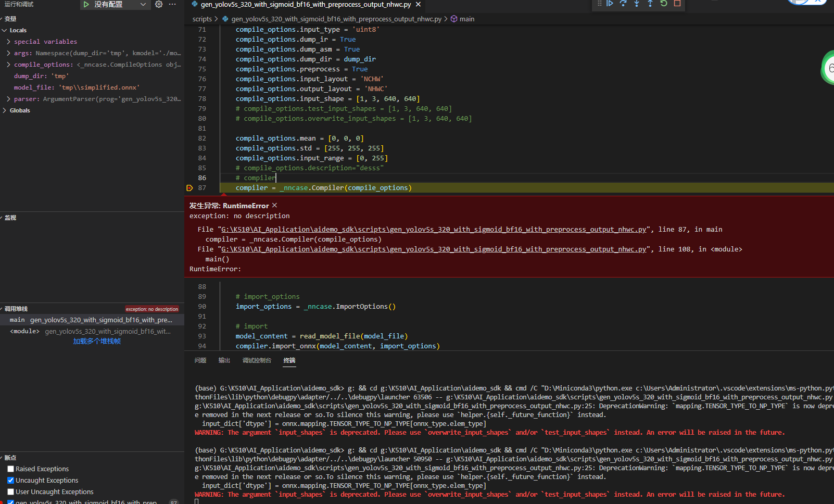The image size is (834, 504).
Task: Select the Step Out debug icon
Action: coord(649,4)
